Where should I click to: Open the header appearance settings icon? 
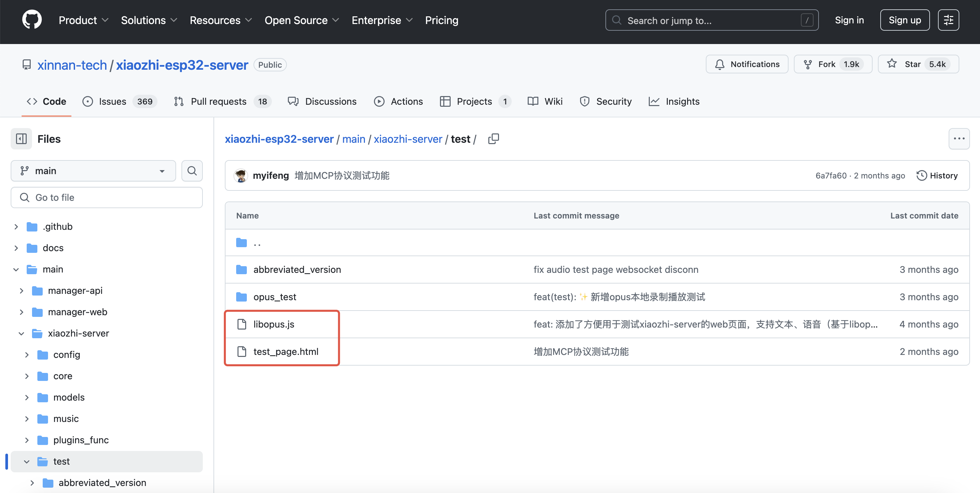coord(948,20)
